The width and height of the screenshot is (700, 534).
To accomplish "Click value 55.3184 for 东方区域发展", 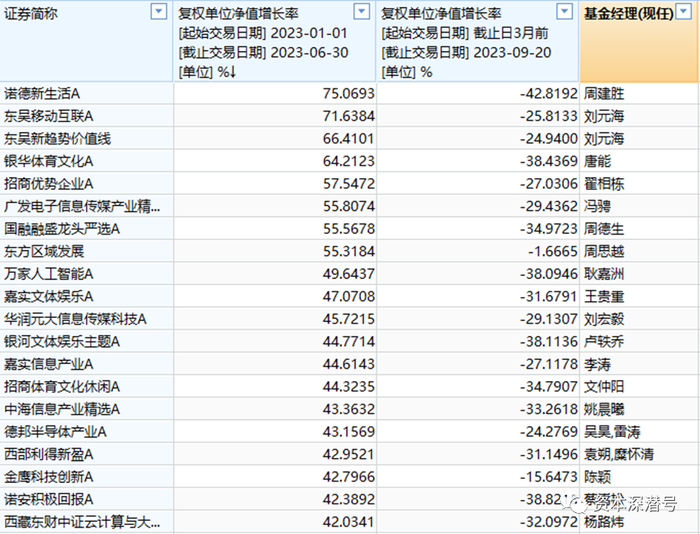I will pyautogui.click(x=349, y=251).
